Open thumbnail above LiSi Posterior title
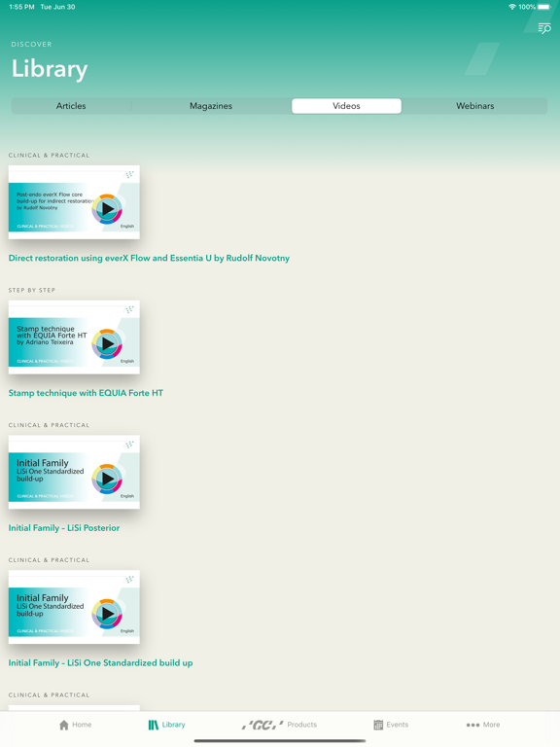Viewport: 560px width, 747px height. (74, 472)
